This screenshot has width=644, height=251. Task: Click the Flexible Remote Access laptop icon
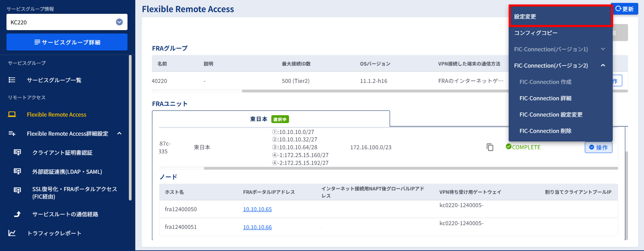click(x=12, y=114)
